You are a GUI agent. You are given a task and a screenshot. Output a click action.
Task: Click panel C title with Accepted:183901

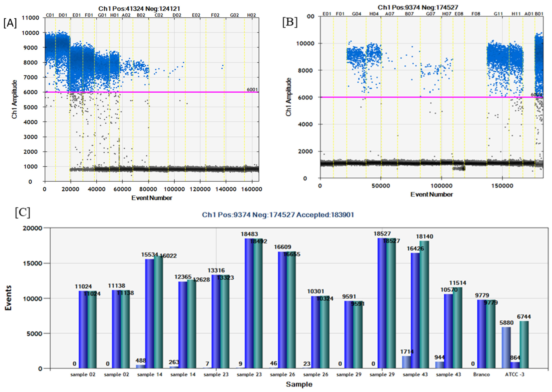click(x=278, y=215)
